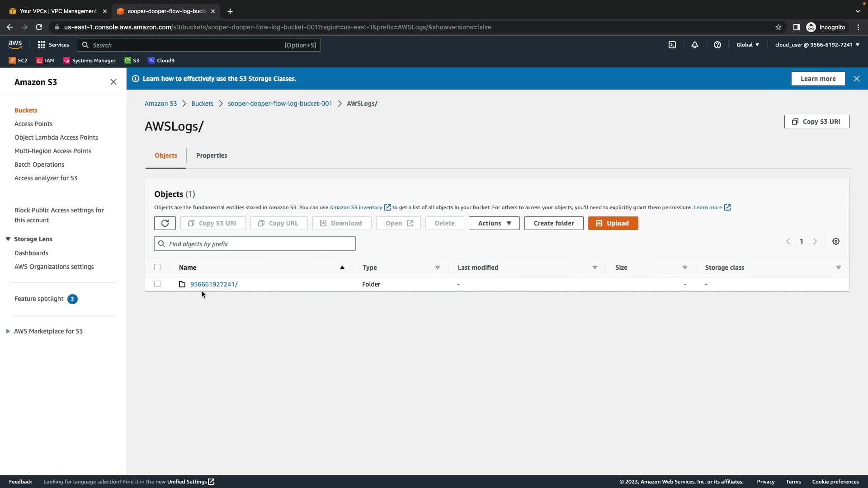
Task: Open the table preferences gear icon
Action: (x=835, y=241)
